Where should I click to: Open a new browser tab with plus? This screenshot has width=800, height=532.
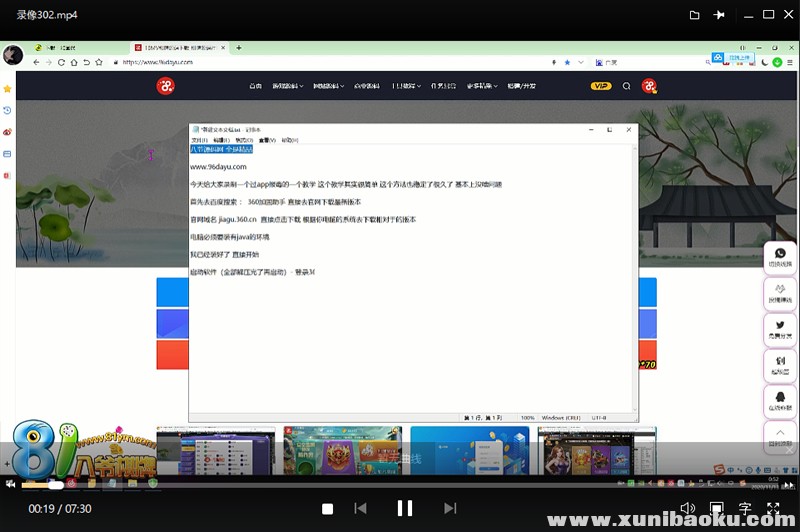click(x=238, y=47)
